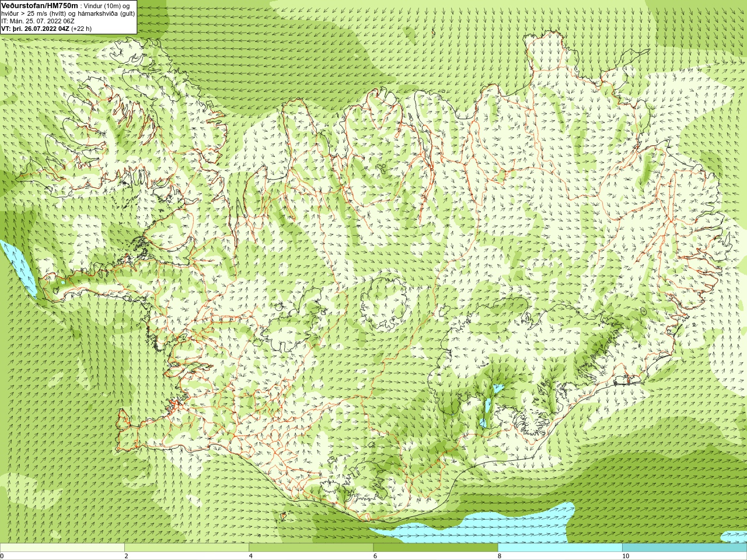Click the legend tick label "2"
Viewport: 747px width, 560px height.
(x=126, y=556)
